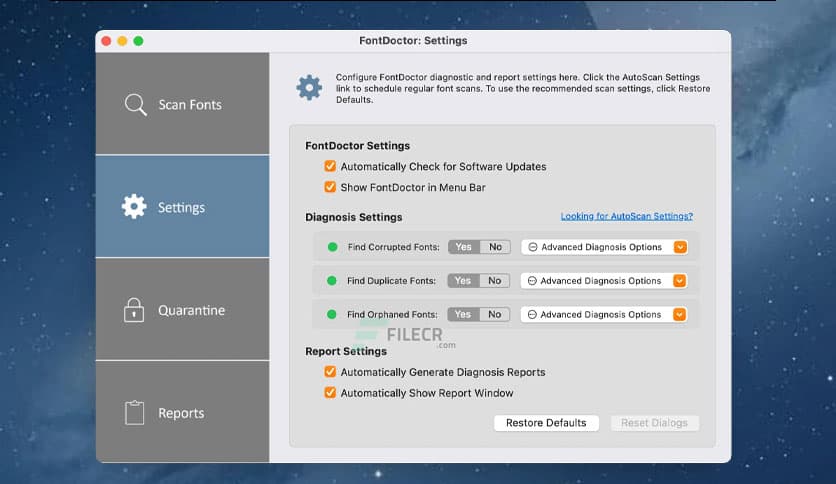Set Find Orphaned Fonts to No

tap(495, 314)
